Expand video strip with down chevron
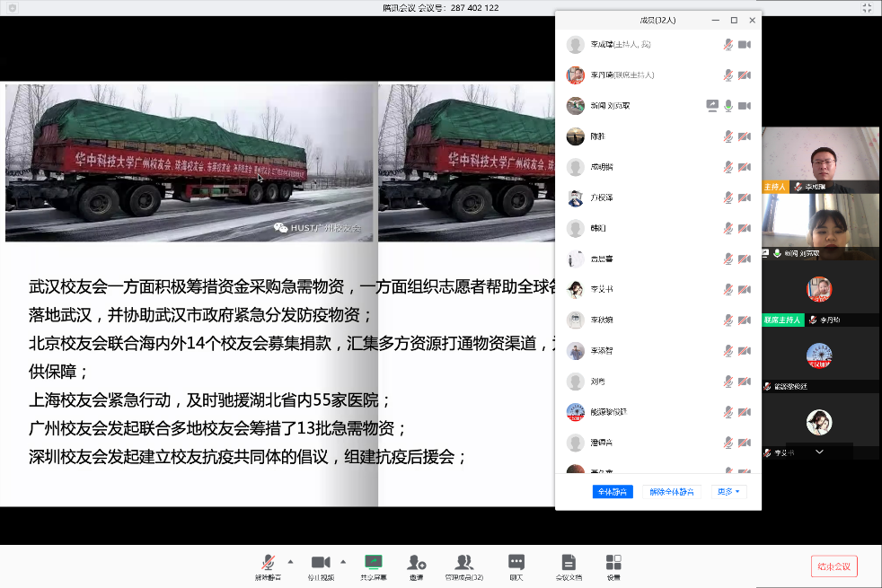Viewport: 882px width, 588px height. point(819,452)
